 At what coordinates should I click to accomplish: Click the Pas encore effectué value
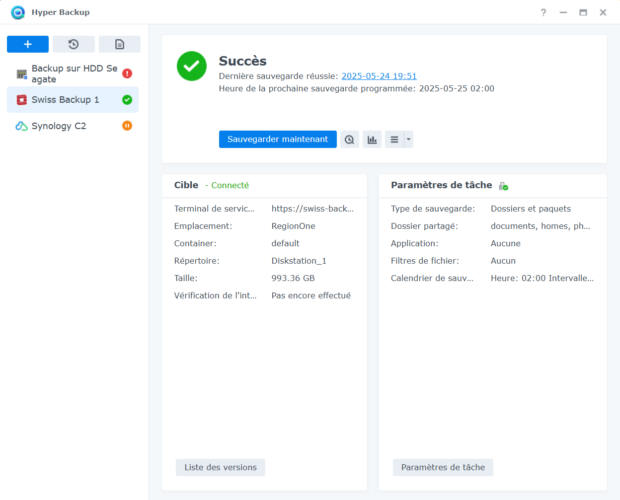coord(311,296)
